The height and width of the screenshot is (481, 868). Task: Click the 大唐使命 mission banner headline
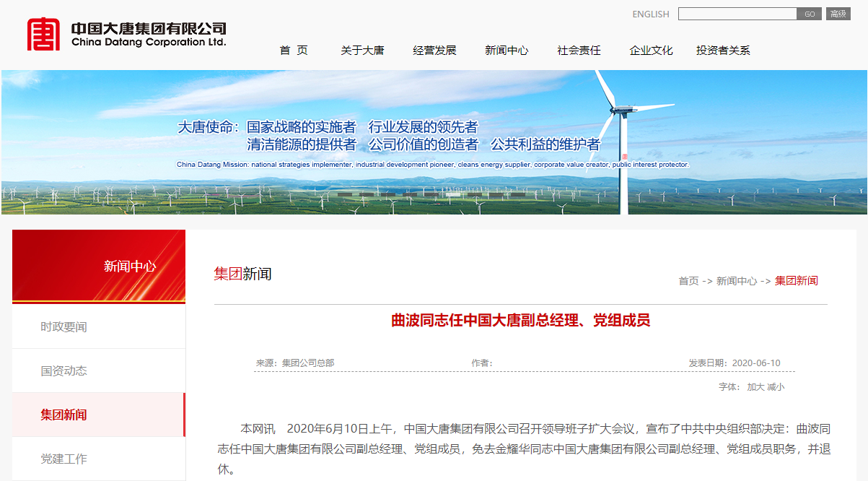(389, 135)
